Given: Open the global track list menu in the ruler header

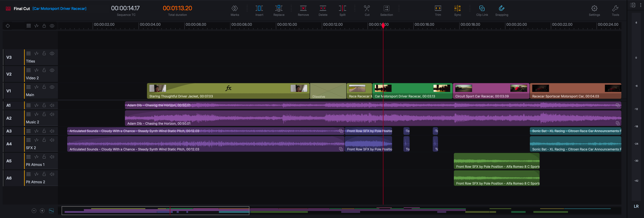Looking at the screenshot, I should coord(29,26).
